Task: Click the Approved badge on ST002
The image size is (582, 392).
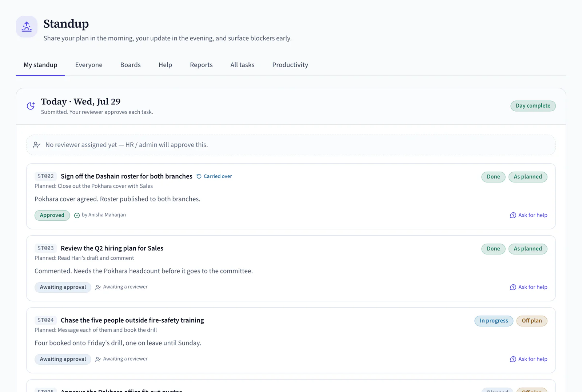Action: pos(52,215)
